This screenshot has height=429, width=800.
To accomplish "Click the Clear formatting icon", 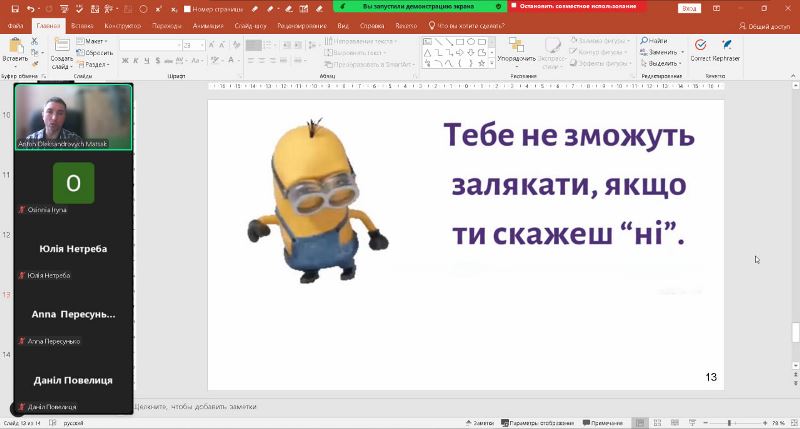I will [x=236, y=45].
